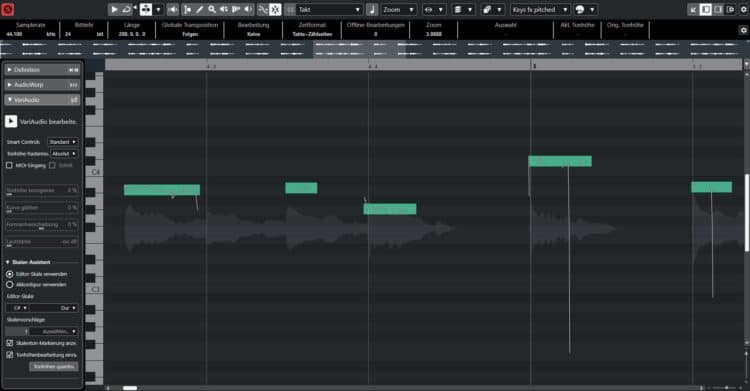The width and height of the screenshot is (750, 391).
Task: Click the arrow icon starting the window layout group
Action: click(x=693, y=10)
